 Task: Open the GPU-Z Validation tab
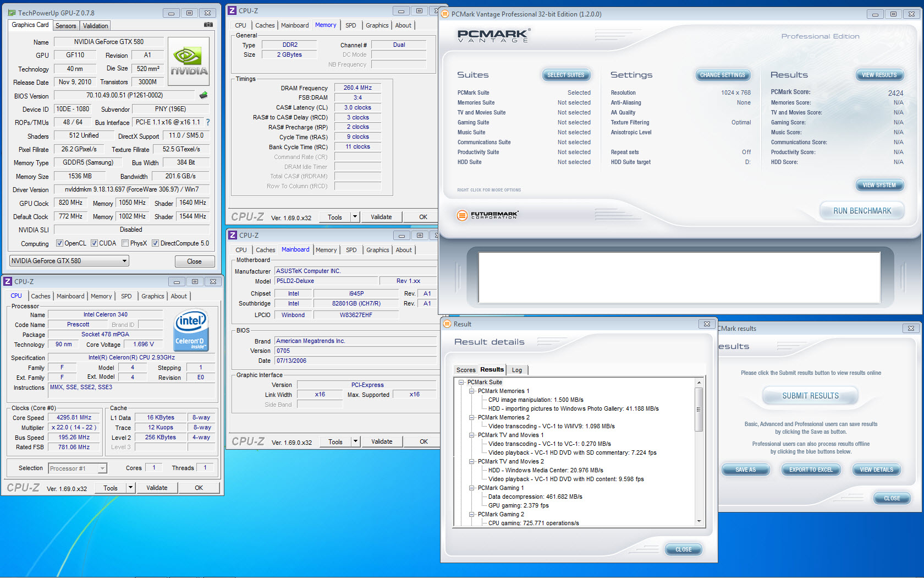click(x=96, y=26)
